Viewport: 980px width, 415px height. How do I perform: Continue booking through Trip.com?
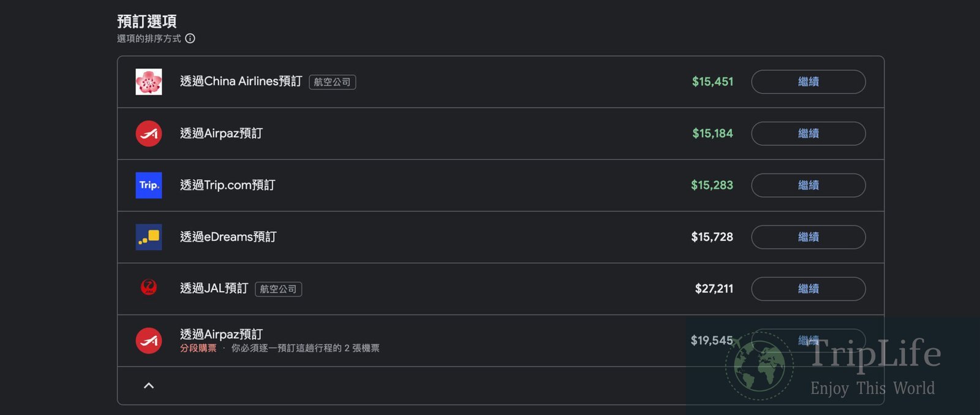click(x=809, y=185)
